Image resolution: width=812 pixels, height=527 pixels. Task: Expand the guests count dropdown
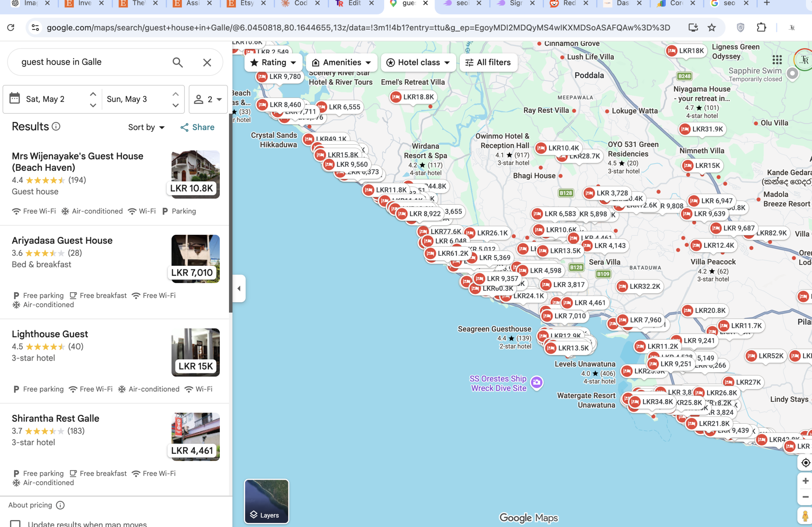click(x=208, y=99)
